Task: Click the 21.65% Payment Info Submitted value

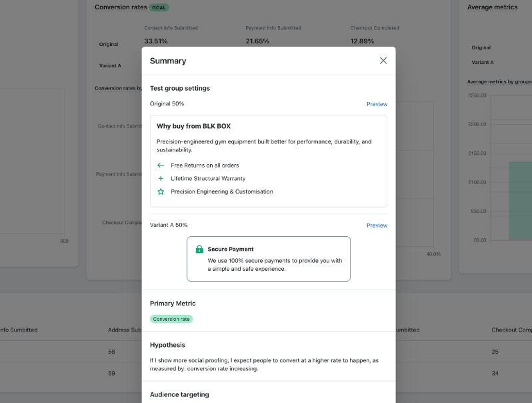Action: (x=257, y=41)
